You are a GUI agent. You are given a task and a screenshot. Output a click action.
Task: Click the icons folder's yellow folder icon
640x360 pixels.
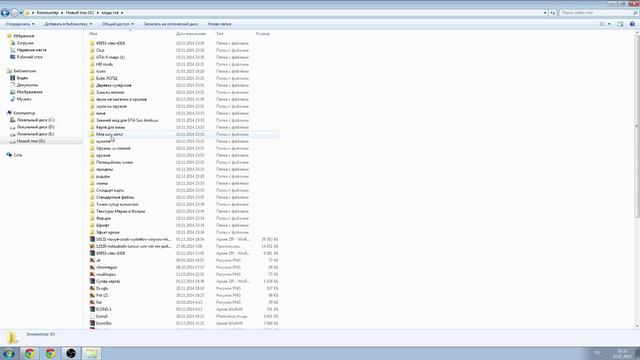(x=92, y=71)
